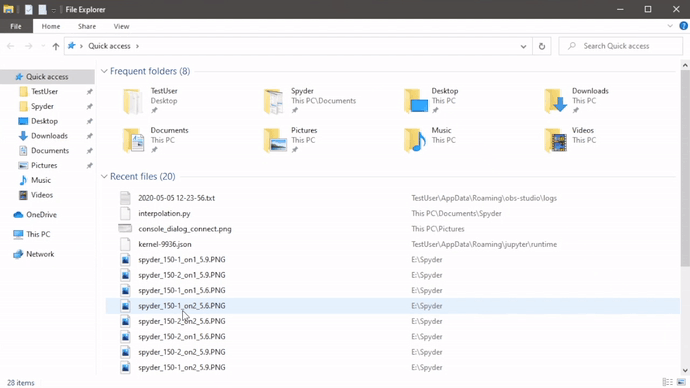
Task: Click New folder icon in title bar
Action: [42, 9]
